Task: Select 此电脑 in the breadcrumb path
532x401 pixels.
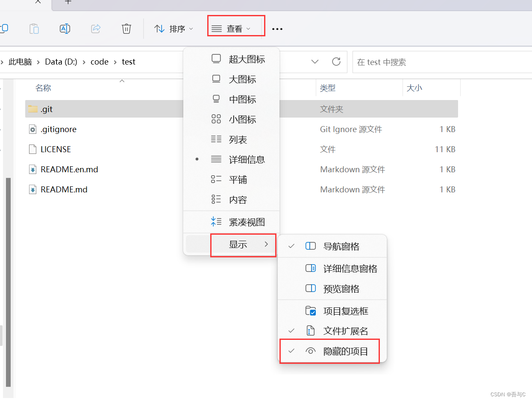Action: (x=20, y=62)
